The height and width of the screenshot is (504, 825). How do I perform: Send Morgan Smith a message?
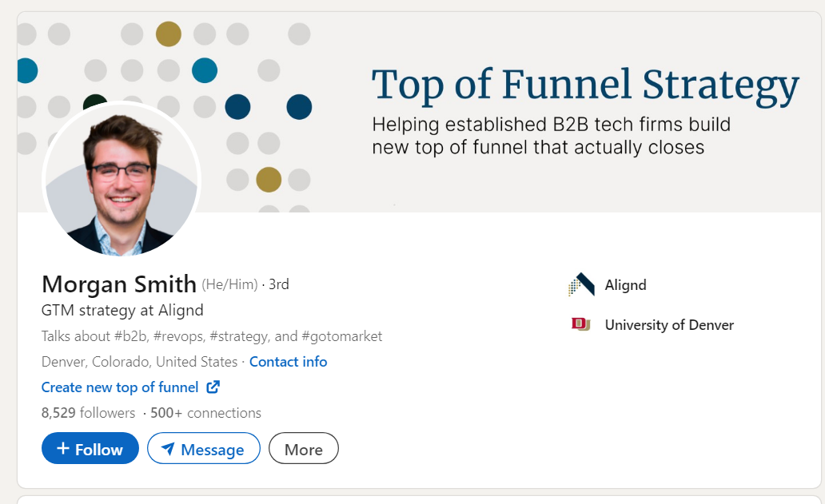tap(204, 448)
